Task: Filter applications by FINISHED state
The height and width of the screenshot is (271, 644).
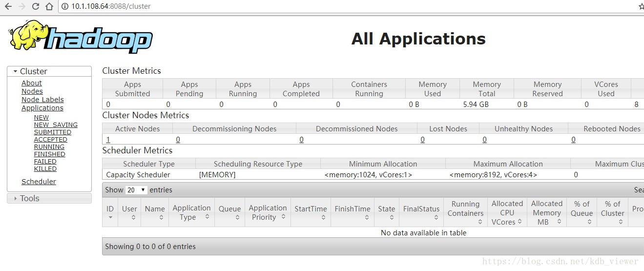Action: (50, 154)
